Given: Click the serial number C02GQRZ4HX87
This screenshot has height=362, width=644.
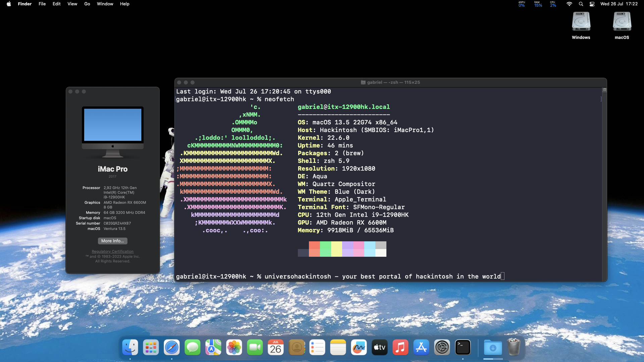Looking at the screenshot, I should [117, 224].
